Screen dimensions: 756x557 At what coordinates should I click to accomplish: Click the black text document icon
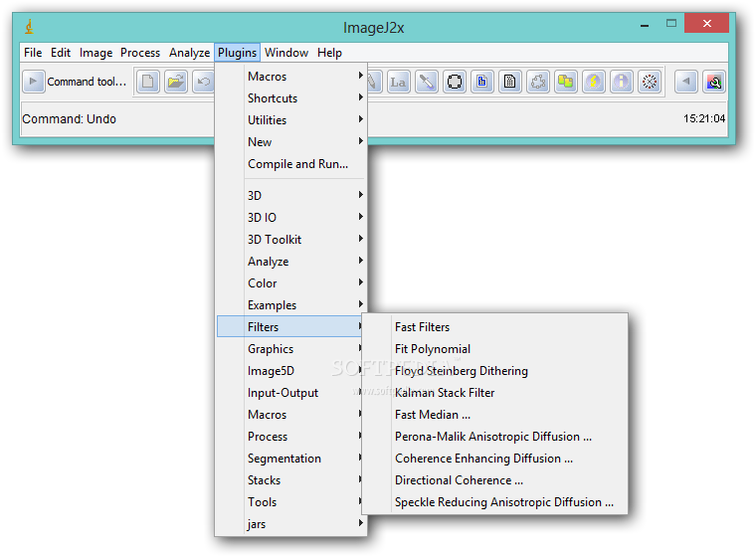tap(510, 82)
